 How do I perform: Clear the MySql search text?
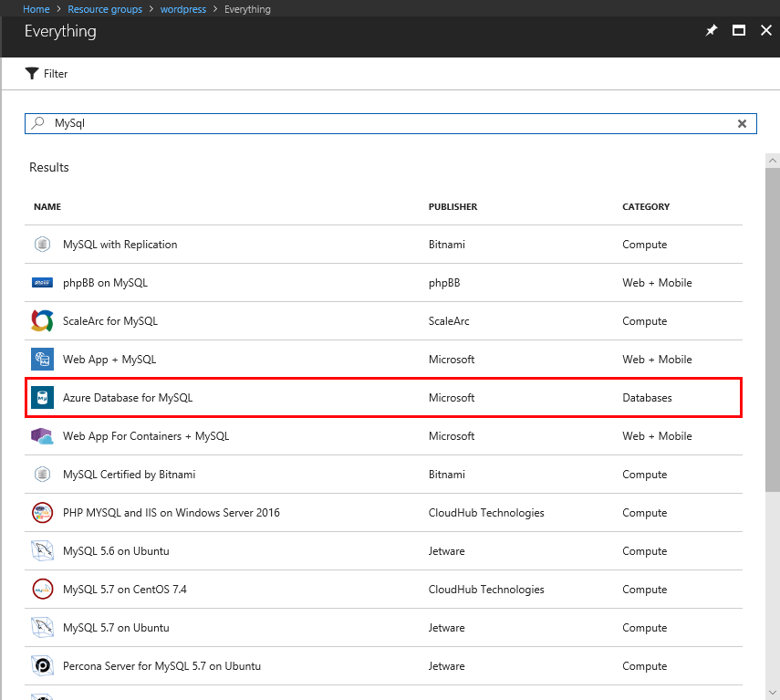742,123
